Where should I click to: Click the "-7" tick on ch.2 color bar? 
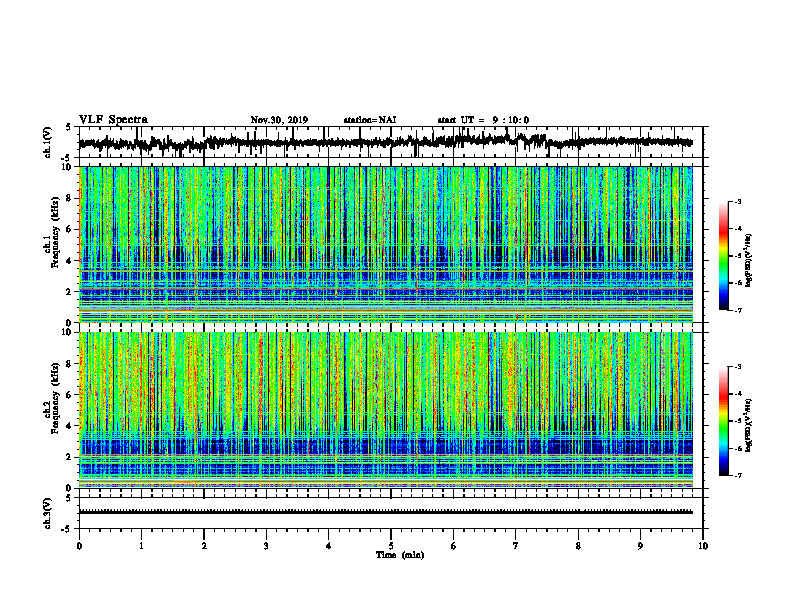coord(738,475)
